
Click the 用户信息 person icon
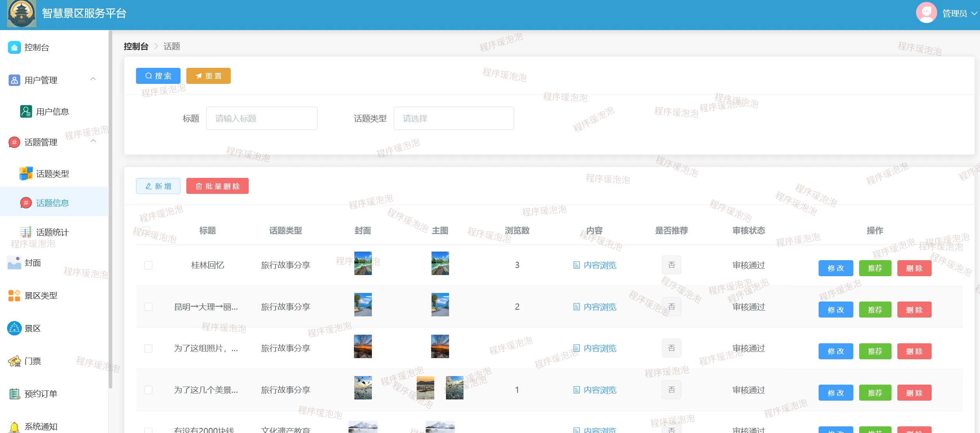click(26, 112)
